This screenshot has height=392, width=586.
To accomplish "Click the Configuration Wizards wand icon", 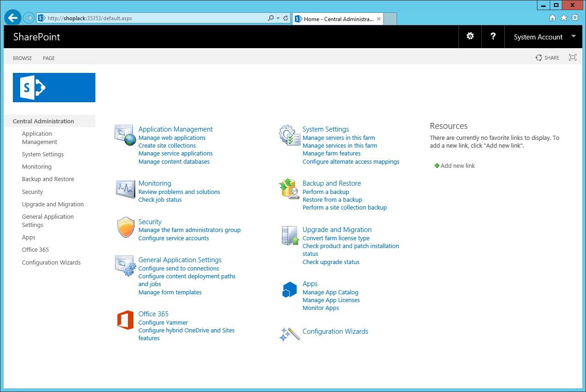I will tap(289, 334).
